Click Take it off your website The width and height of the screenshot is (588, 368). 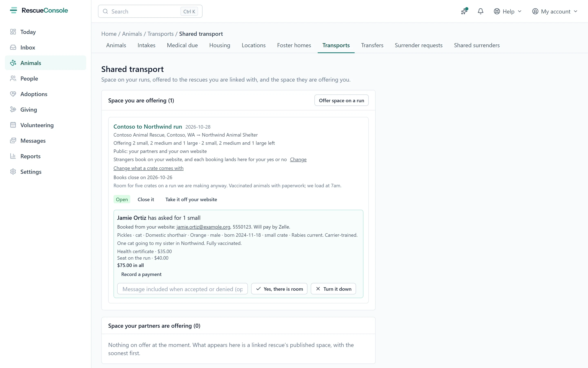tap(191, 199)
